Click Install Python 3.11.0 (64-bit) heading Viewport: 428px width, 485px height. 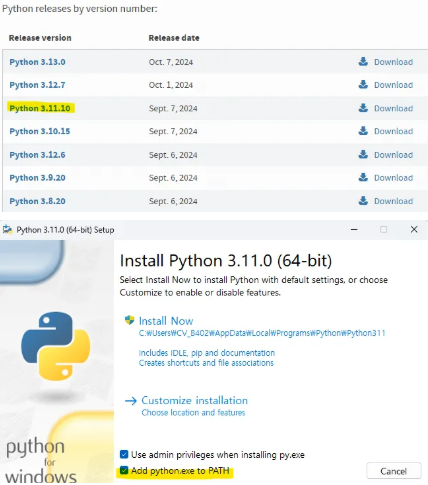[x=226, y=261]
